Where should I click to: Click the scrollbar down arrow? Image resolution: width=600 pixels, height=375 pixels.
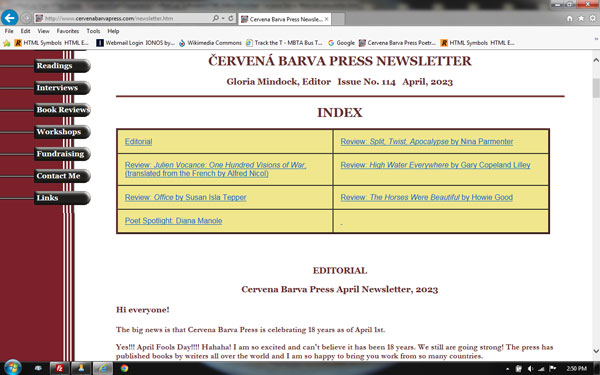[x=596, y=351]
